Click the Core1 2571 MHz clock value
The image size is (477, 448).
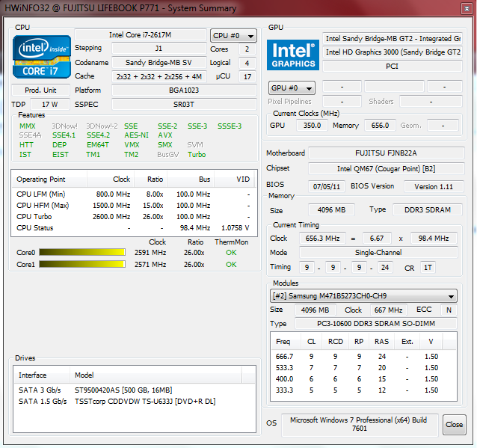[150, 265]
